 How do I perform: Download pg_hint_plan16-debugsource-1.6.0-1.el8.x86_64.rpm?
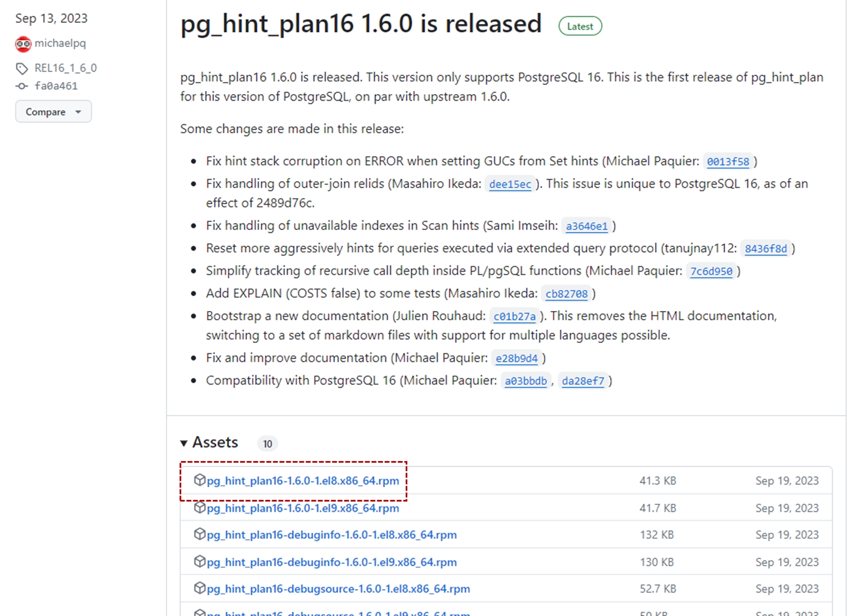pyautogui.click(x=338, y=589)
